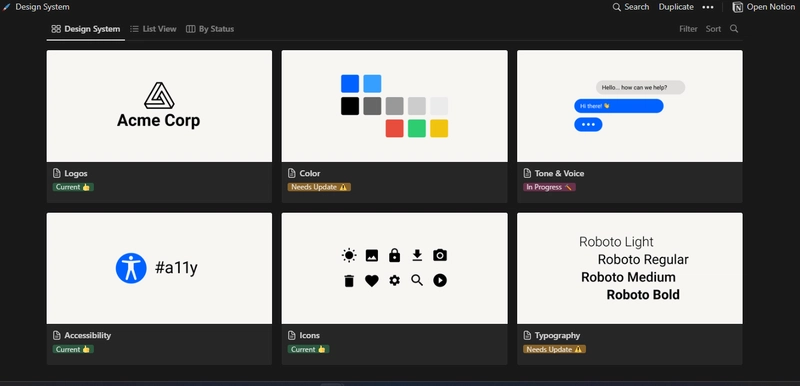Click the Search magnifier icon in top bar
Viewport: 800px width, 386px height.
pyautogui.click(x=617, y=7)
